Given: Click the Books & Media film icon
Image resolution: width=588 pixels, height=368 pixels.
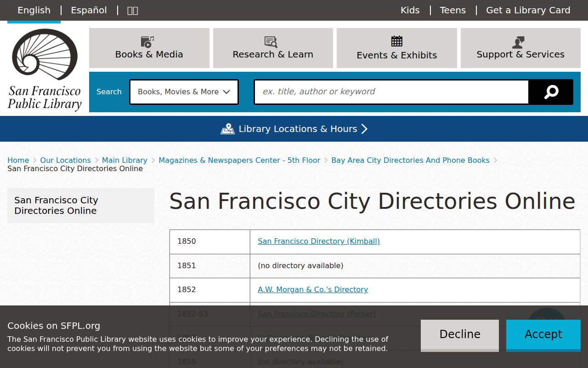Looking at the screenshot, I should click(147, 42).
